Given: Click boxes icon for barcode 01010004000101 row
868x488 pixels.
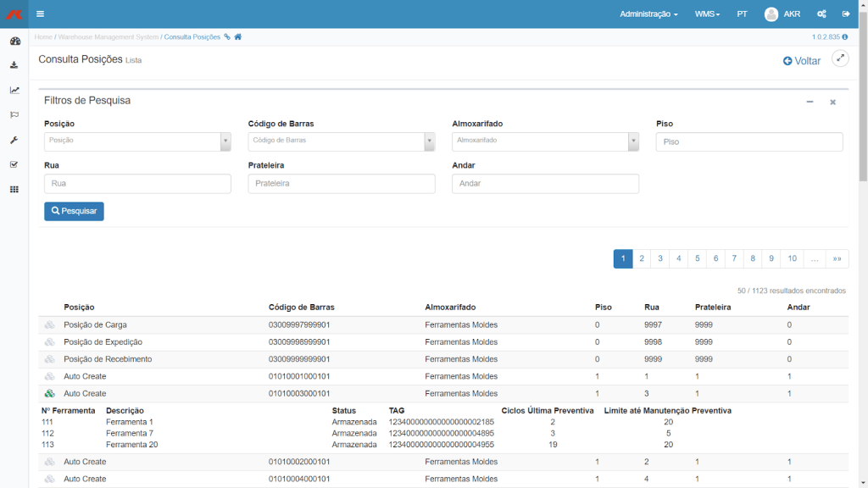Looking at the screenshot, I should point(50,479).
